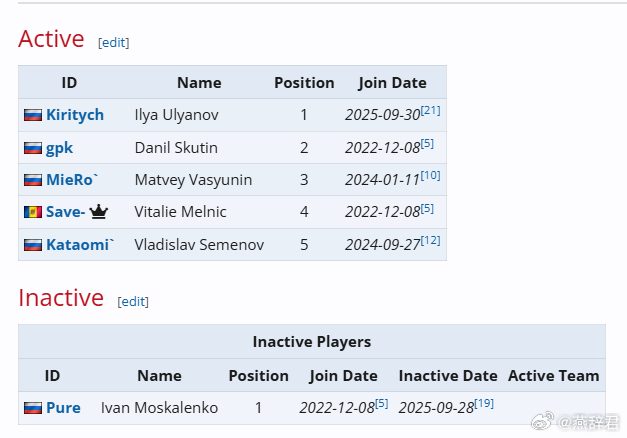This screenshot has height=438, width=627.
Task: Open the Kiritych player page link
Action: coord(75,115)
